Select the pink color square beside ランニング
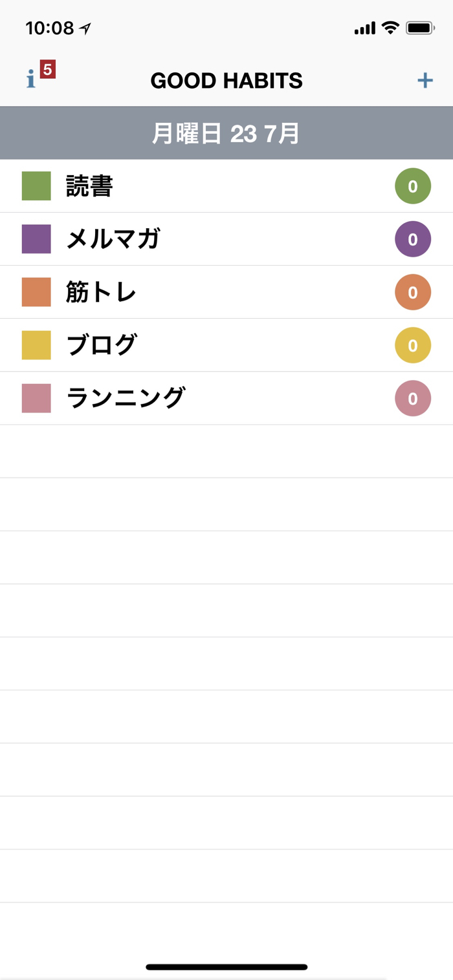453x980 pixels. [x=36, y=398]
